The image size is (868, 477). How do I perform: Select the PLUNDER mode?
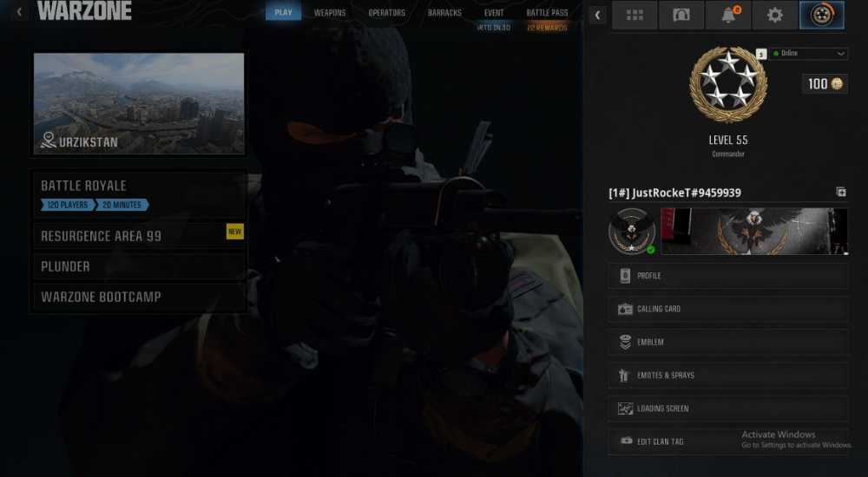[x=139, y=266]
